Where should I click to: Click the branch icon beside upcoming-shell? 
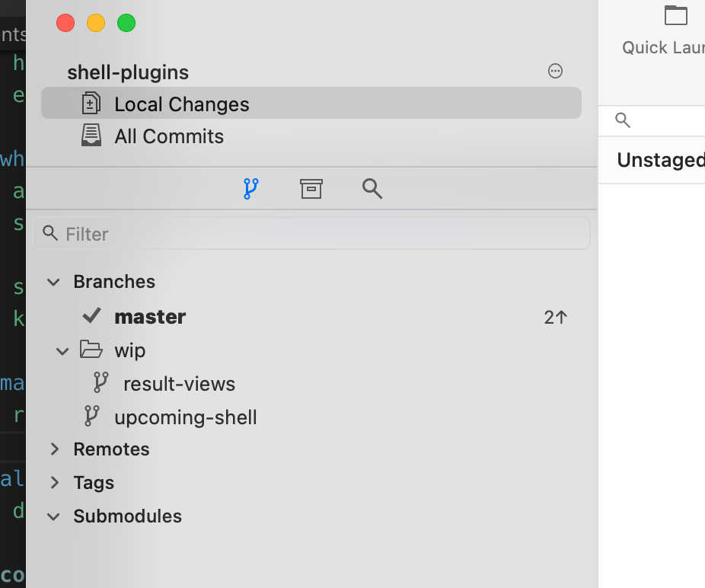click(91, 417)
